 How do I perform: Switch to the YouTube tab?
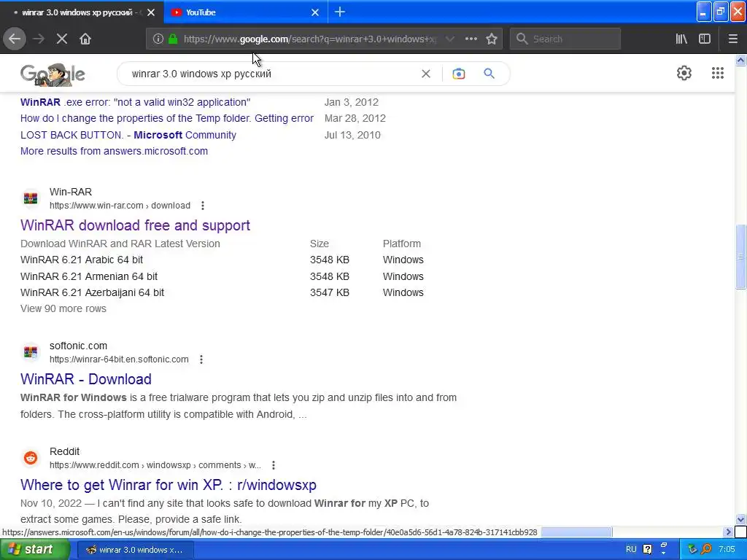coord(245,12)
